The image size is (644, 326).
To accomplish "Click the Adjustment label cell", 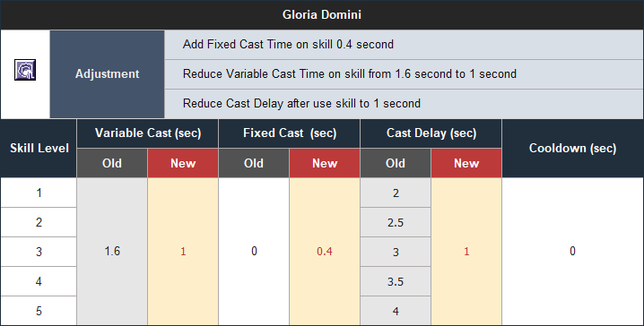I will [x=108, y=73].
